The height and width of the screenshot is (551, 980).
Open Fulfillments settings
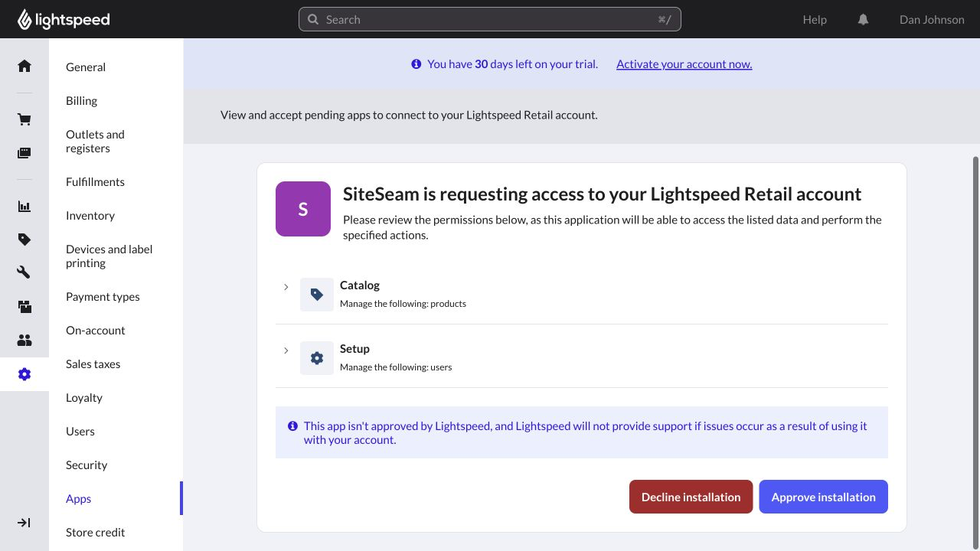(95, 182)
